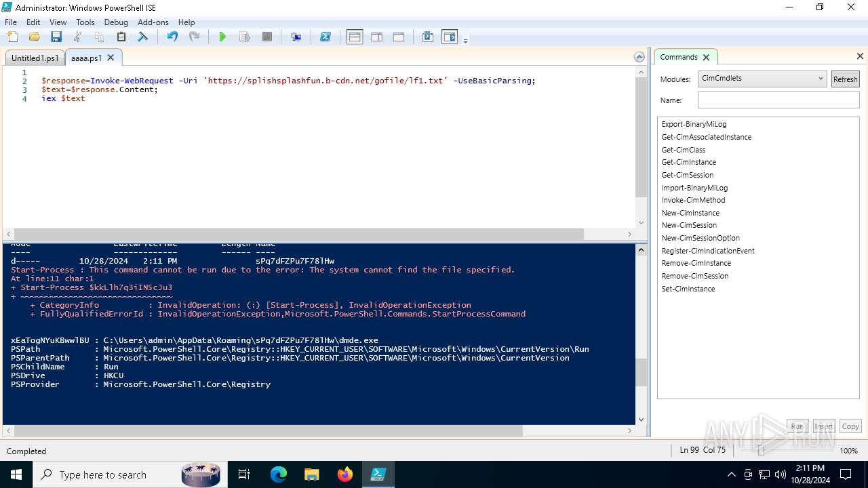Open the toolbar overflow options arrow

[465, 41]
